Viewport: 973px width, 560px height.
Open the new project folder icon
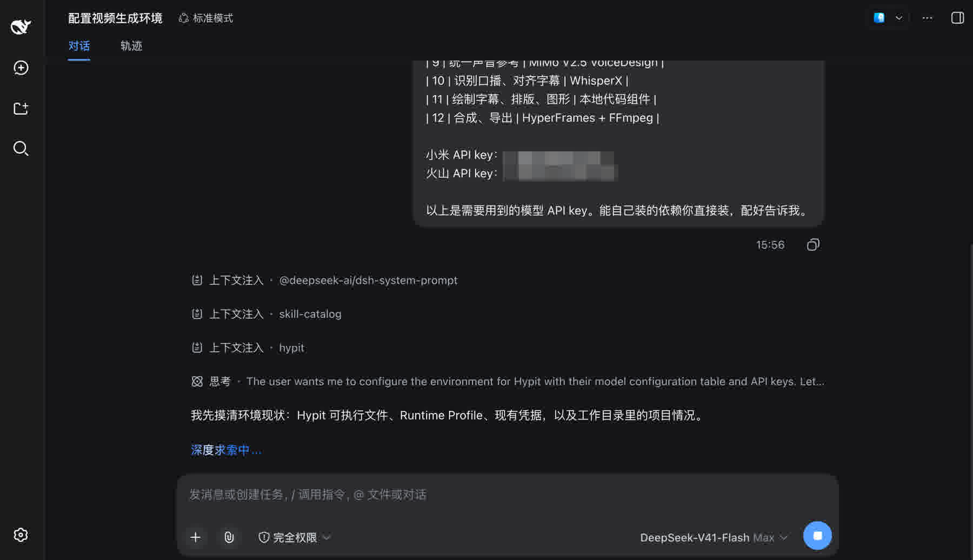pyautogui.click(x=21, y=108)
